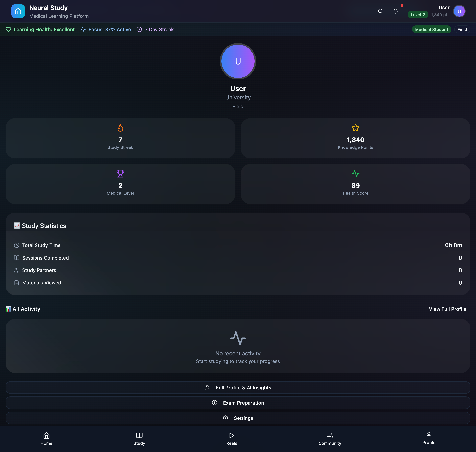Open the Exam Preparation button
476x452 pixels.
[238, 403]
